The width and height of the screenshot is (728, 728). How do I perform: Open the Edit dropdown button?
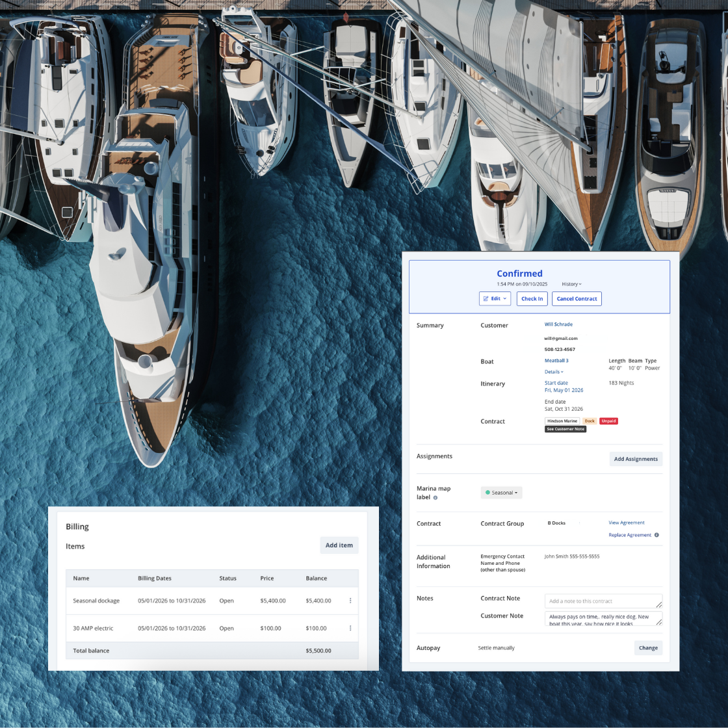pos(495,298)
